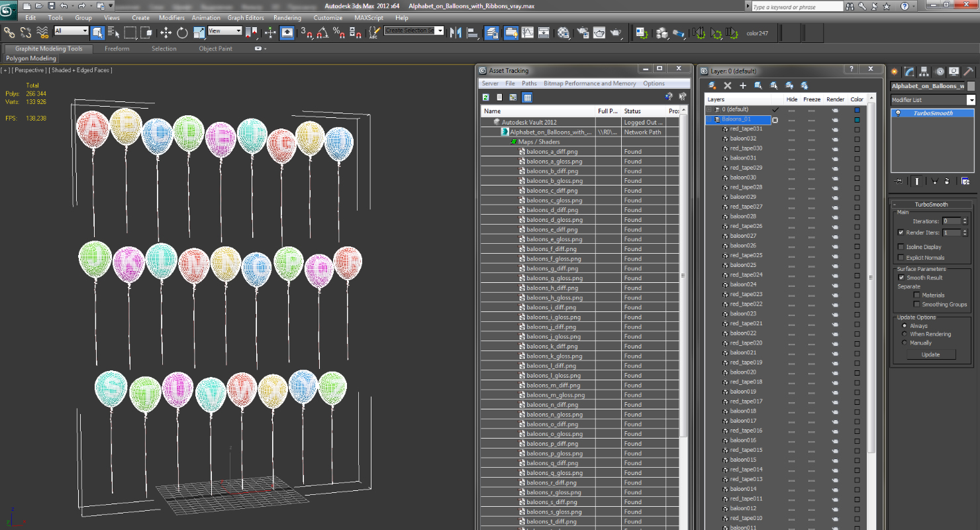
Task: Open the Quick Access toolbar dropdown arrow
Action: pos(110,6)
